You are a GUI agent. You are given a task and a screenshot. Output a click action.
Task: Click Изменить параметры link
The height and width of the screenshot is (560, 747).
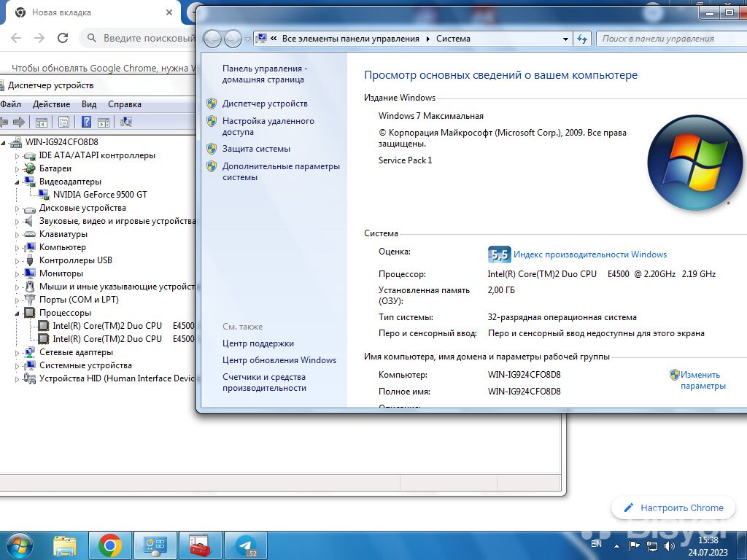[x=703, y=380]
